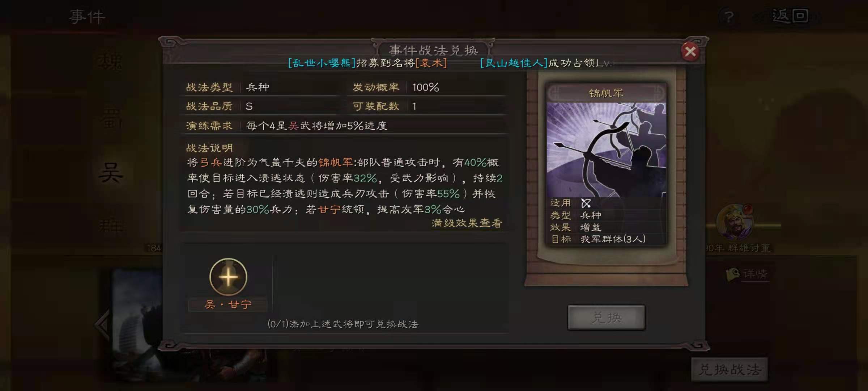Image resolution: width=868 pixels, height=391 pixels.
Task: Open the 事件 events tab header
Action: [x=87, y=17]
